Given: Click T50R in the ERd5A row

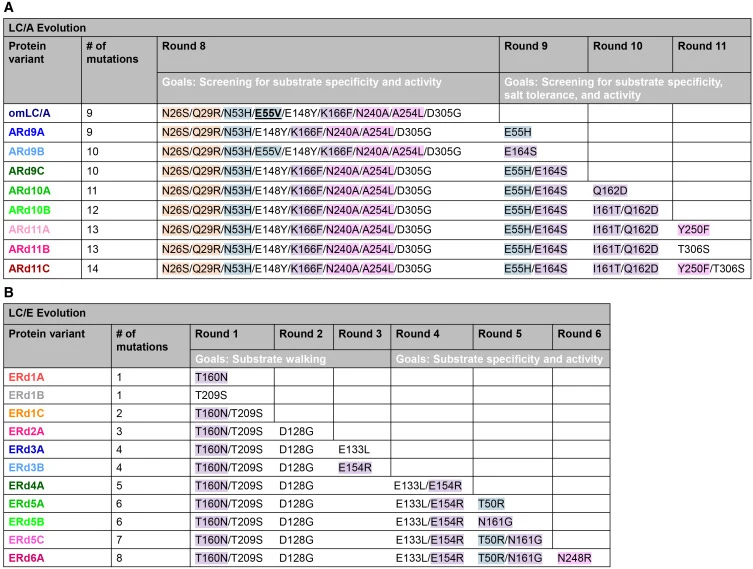Looking at the screenshot, I should pos(491,504).
